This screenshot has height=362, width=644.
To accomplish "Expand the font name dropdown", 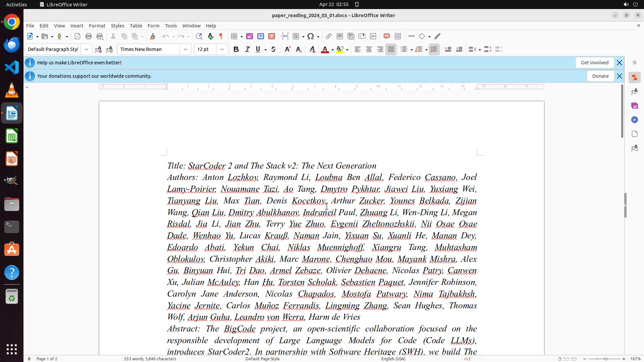I will click(x=185, y=49).
